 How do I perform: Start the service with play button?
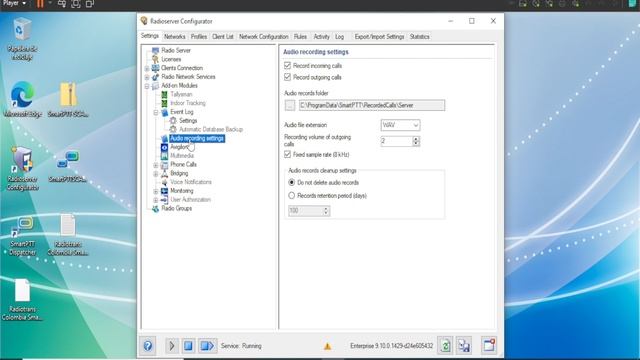(172, 346)
